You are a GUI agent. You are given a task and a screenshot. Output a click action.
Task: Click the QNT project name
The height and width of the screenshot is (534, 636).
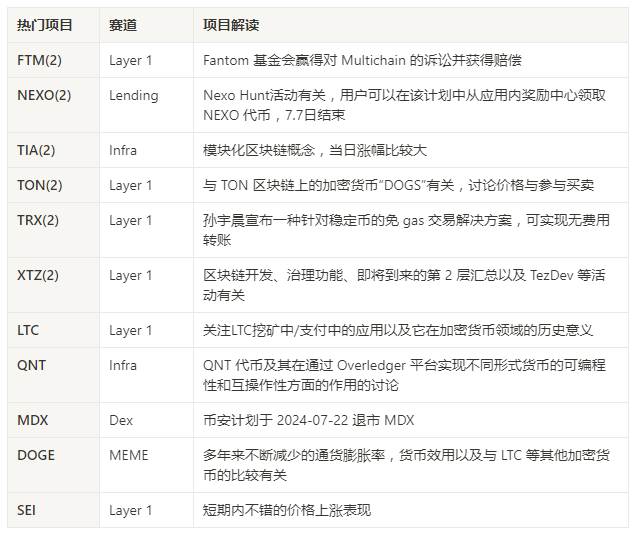pyautogui.click(x=31, y=365)
